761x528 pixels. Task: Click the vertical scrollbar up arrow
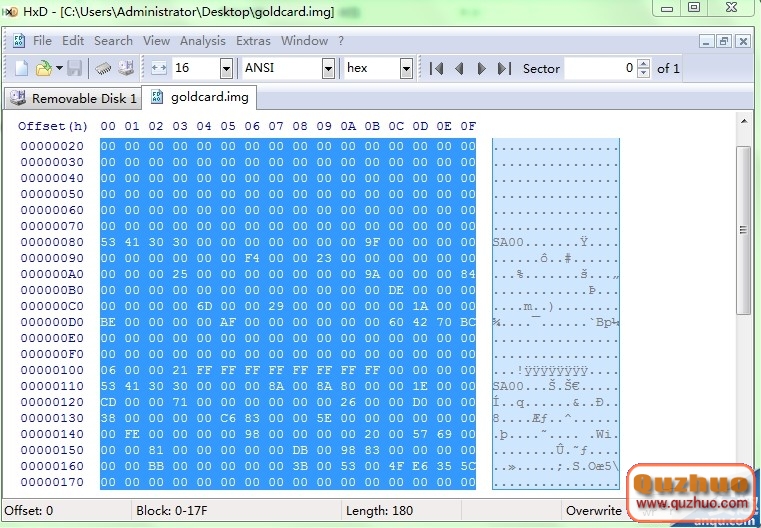744,121
